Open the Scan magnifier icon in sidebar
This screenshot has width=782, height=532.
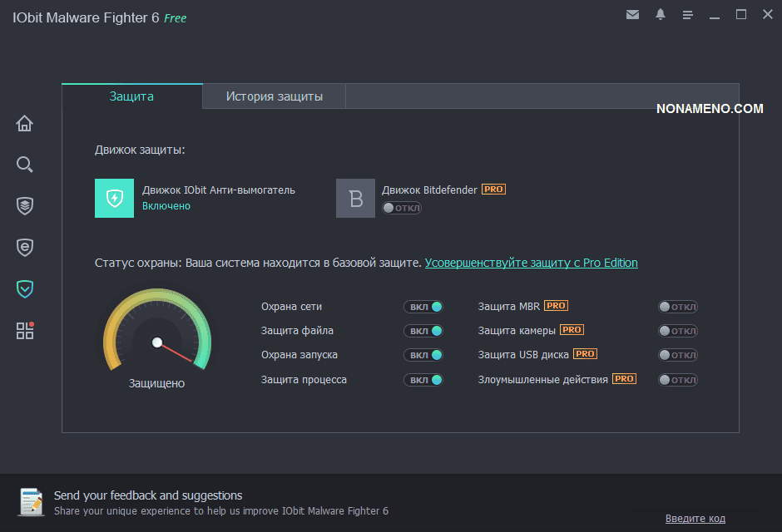point(25,165)
